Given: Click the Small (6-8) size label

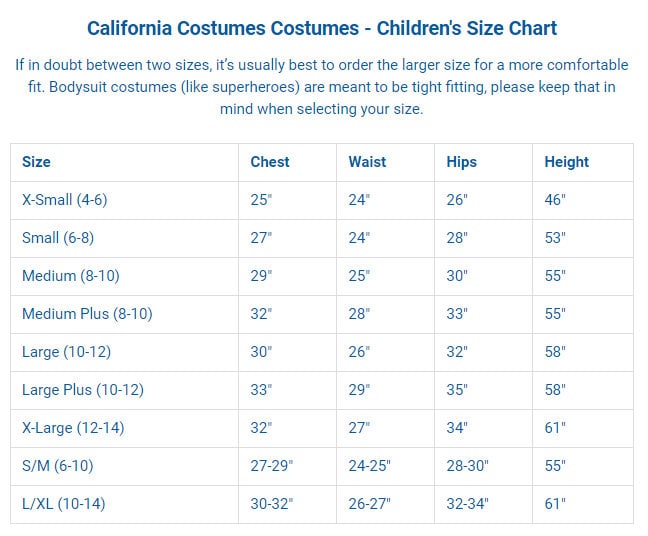Looking at the screenshot, I should click(x=58, y=238).
